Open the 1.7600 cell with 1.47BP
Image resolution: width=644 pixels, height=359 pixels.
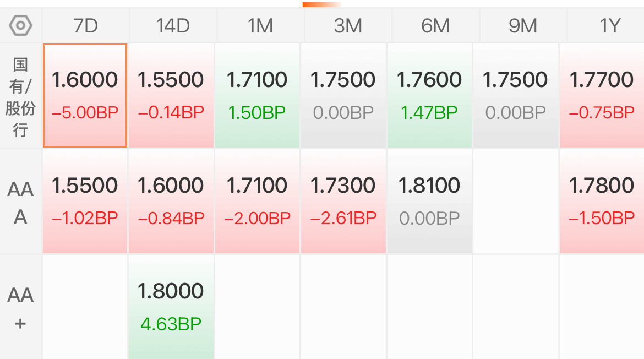point(429,96)
